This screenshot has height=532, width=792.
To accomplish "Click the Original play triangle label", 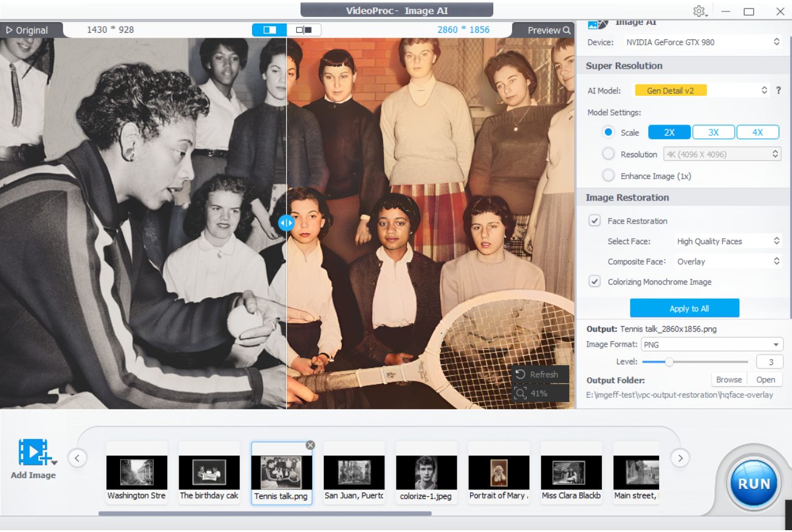I will click(9, 30).
